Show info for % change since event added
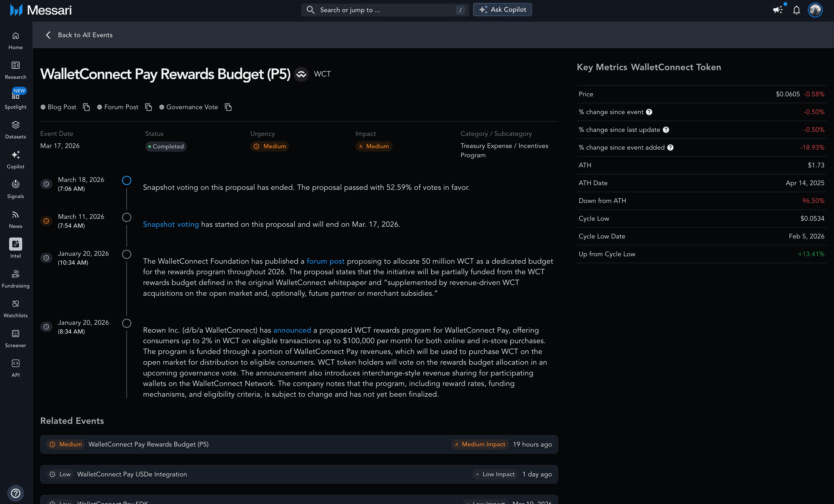 pos(670,148)
